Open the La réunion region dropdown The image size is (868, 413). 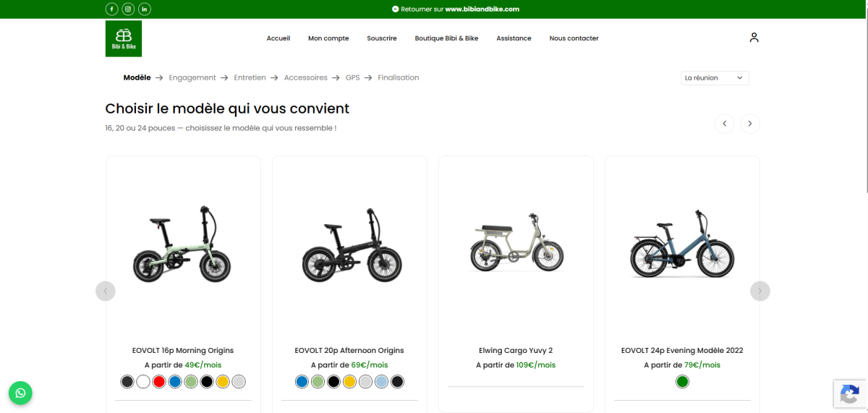(x=715, y=77)
